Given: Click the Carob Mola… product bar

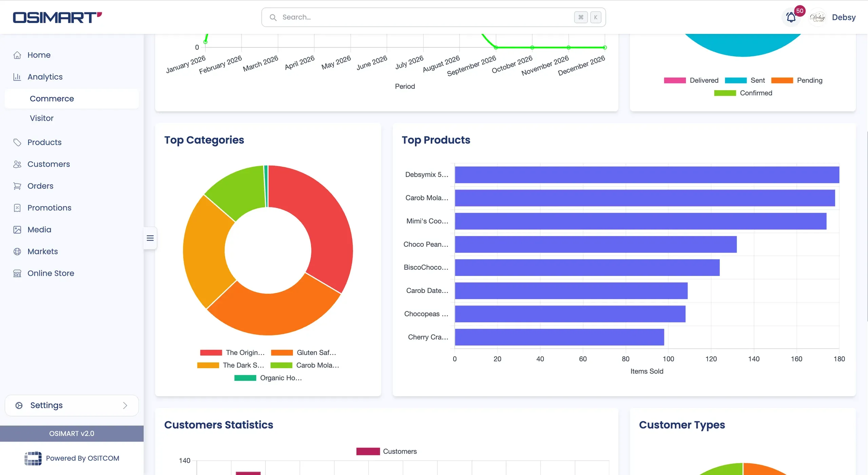Looking at the screenshot, I should click(x=645, y=198).
